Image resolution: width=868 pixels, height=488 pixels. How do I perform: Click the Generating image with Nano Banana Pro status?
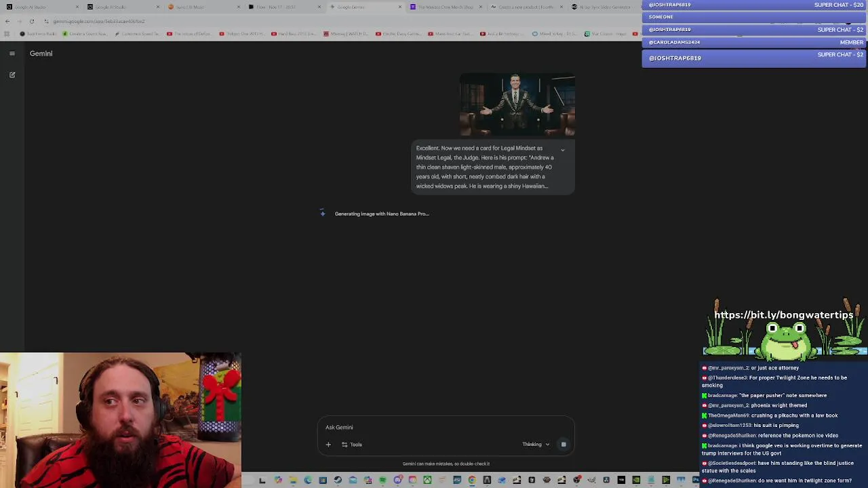click(x=382, y=214)
